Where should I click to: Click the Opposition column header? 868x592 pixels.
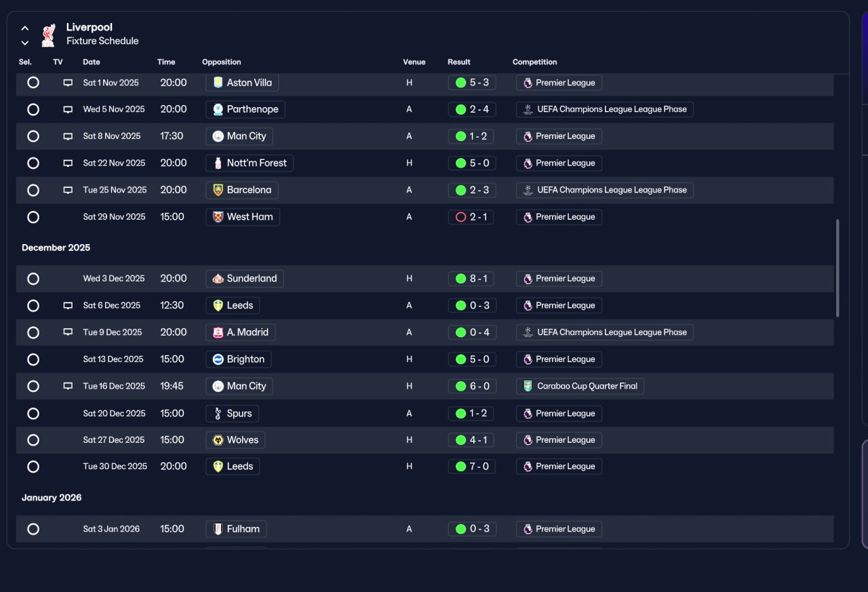pyautogui.click(x=222, y=62)
